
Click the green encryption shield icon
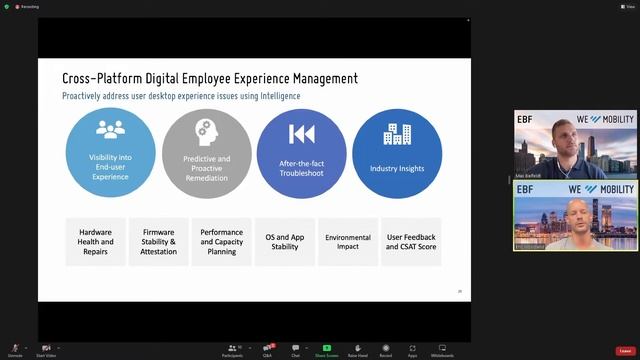[x=7, y=7]
